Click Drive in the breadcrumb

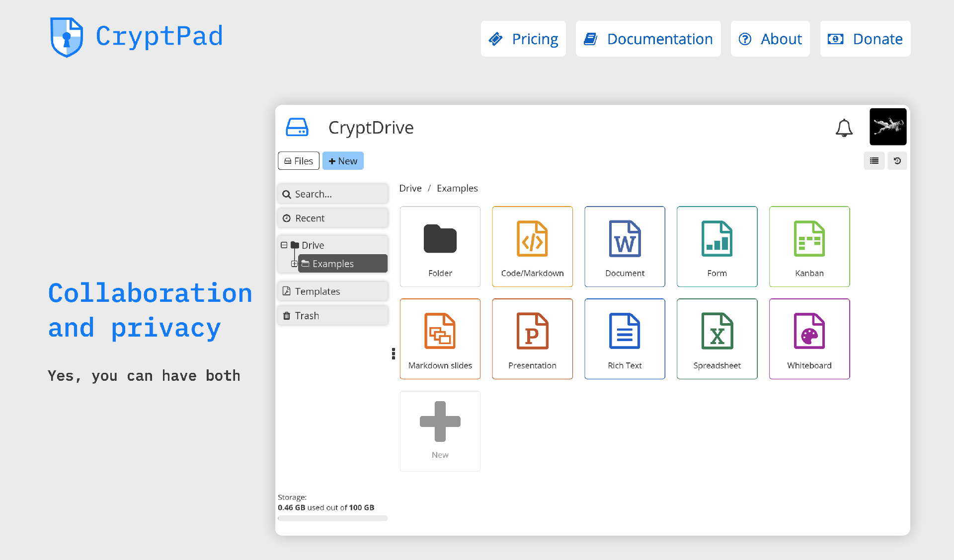click(x=410, y=189)
